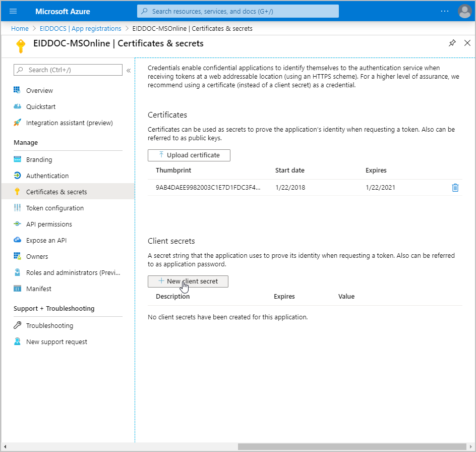The width and height of the screenshot is (476, 452).
Task: Open the hamburger portal menu
Action: (x=14, y=11)
